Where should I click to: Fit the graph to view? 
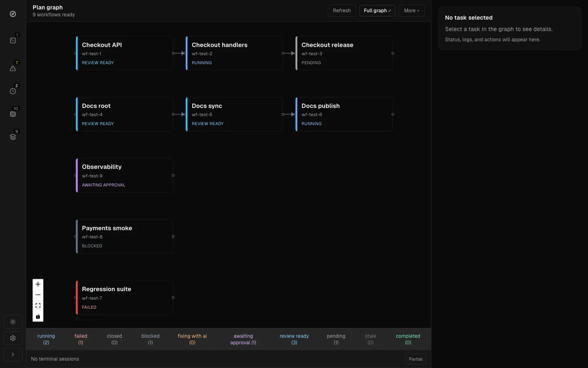coord(38,305)
